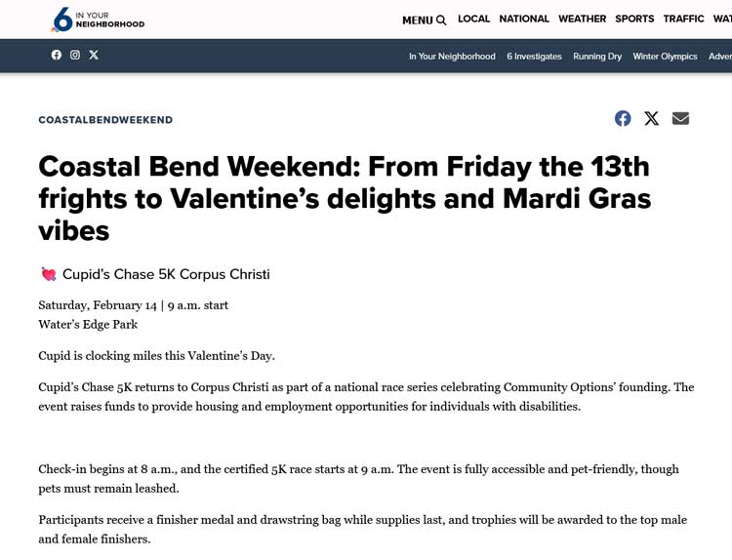Open the MENU navigation
732x560 pixels.
click(417, 20)
